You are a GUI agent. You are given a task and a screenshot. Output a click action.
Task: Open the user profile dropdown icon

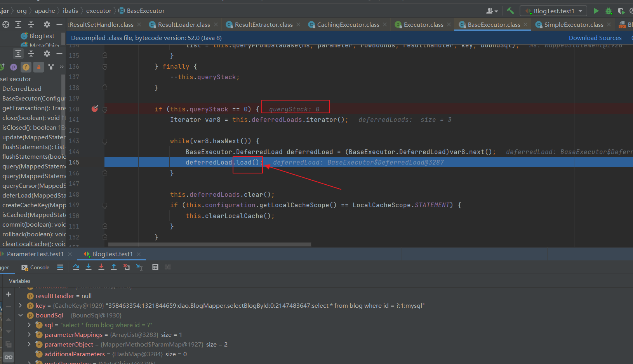pyautogui.click(x=492, y=11)
